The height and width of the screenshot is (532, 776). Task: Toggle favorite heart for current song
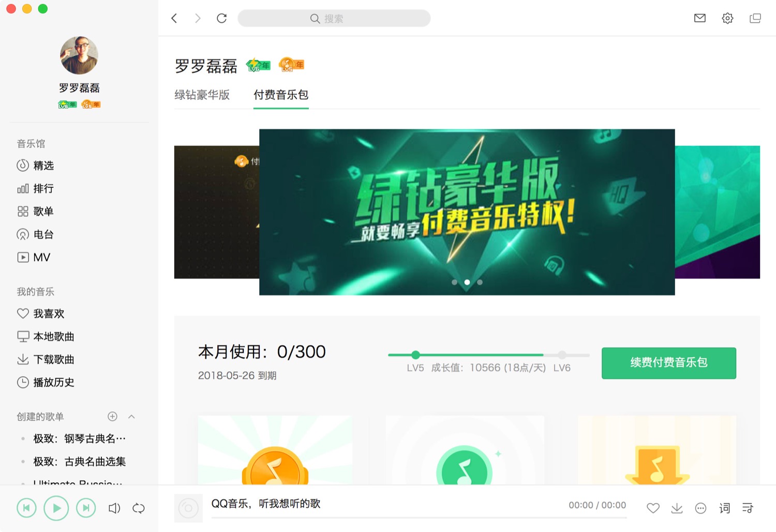tap(653, 508)
